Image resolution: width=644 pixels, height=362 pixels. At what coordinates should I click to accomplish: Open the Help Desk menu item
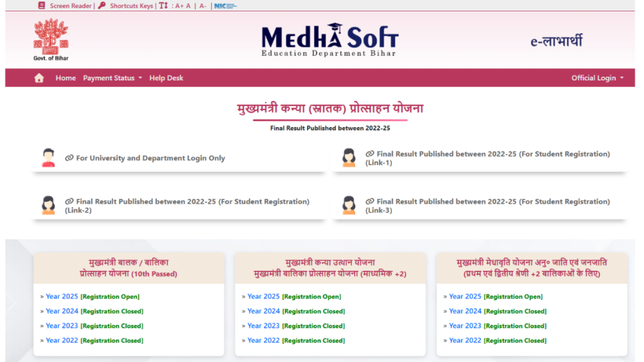pos(166,78)
